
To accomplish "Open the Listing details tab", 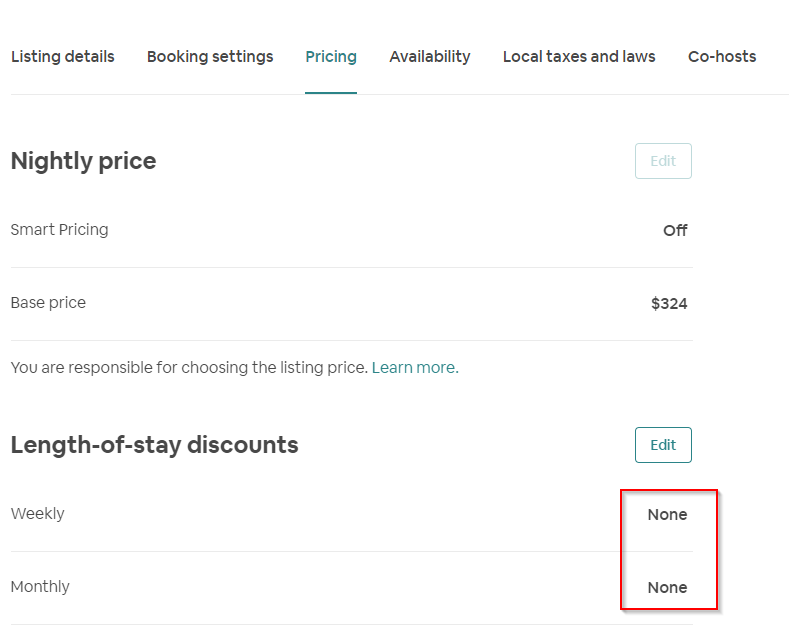I will tap(62, 57).
